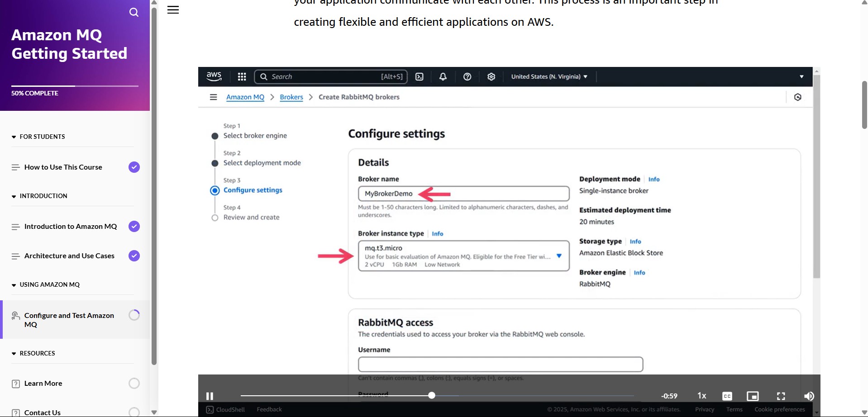Click Info link beside Broker instance type
The image size is (868, 417).
tap(438, 234)
